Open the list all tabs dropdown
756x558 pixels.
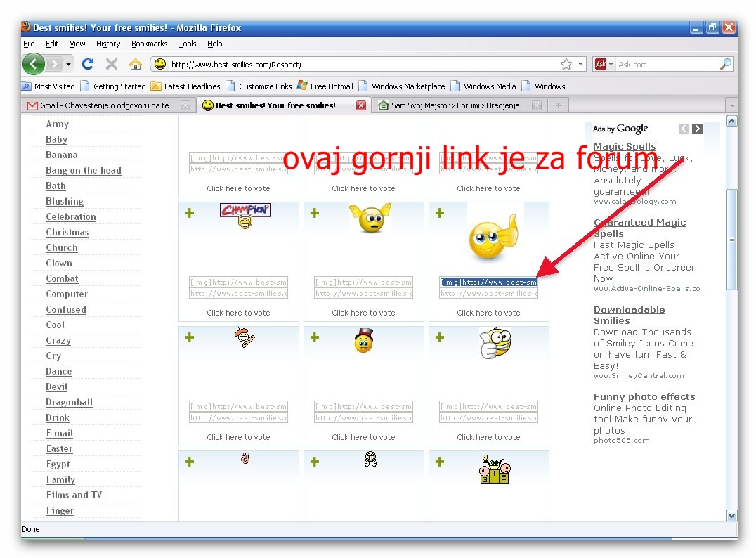732,105
